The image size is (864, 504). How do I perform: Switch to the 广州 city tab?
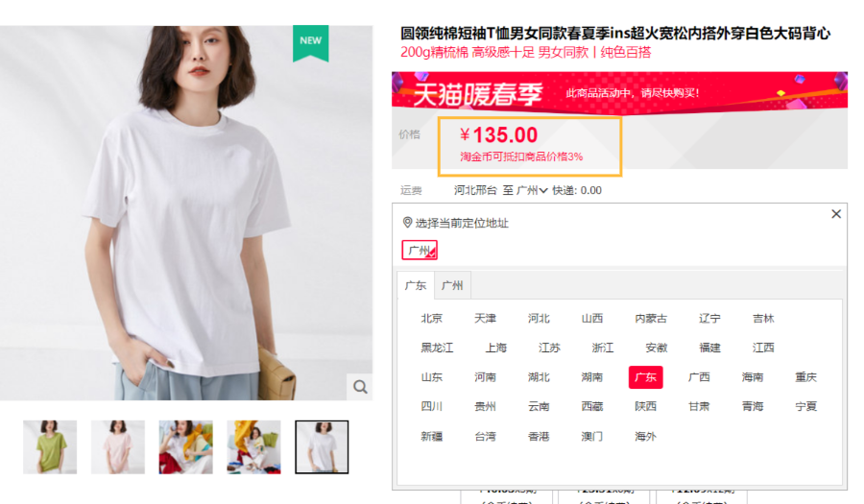tap(452, 285)
